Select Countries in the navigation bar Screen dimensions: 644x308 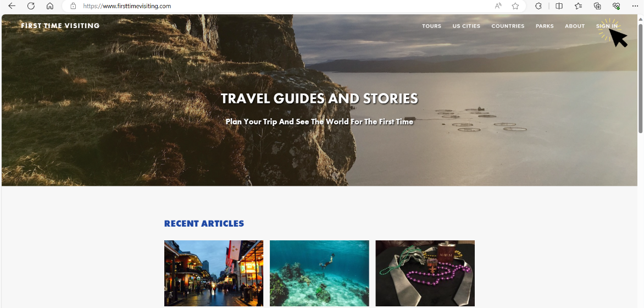pos(508,26)
